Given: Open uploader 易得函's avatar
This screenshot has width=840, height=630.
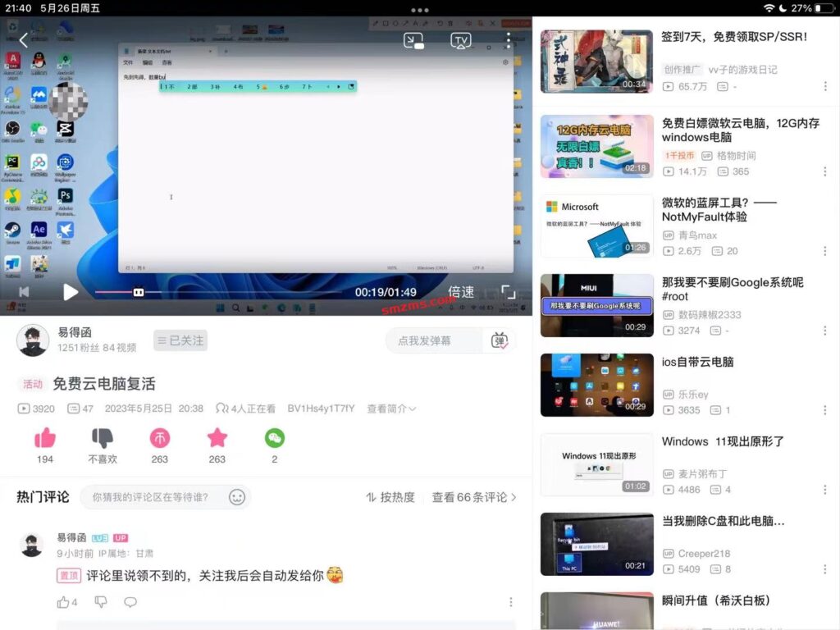Looking at the screenshot, I should (x=33, y=340).
